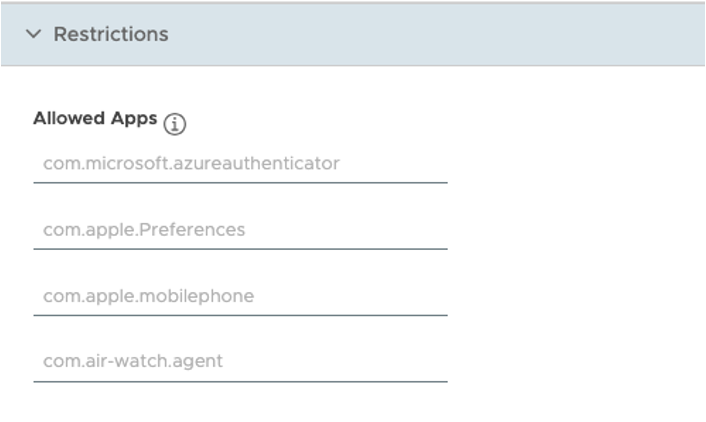This screenshot has height=422, width=706.
Task: Toggle the Restrictions panel via its arrow
Action: (34, 34)
